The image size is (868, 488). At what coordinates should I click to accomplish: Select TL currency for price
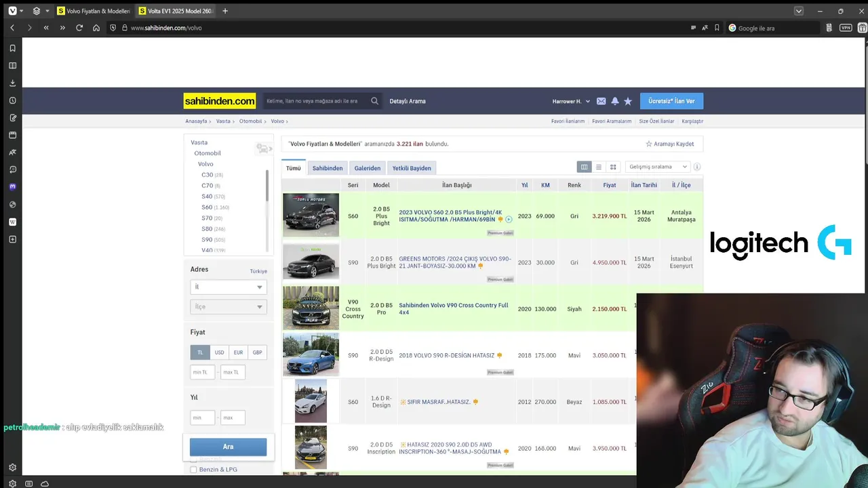pos(200,352)
